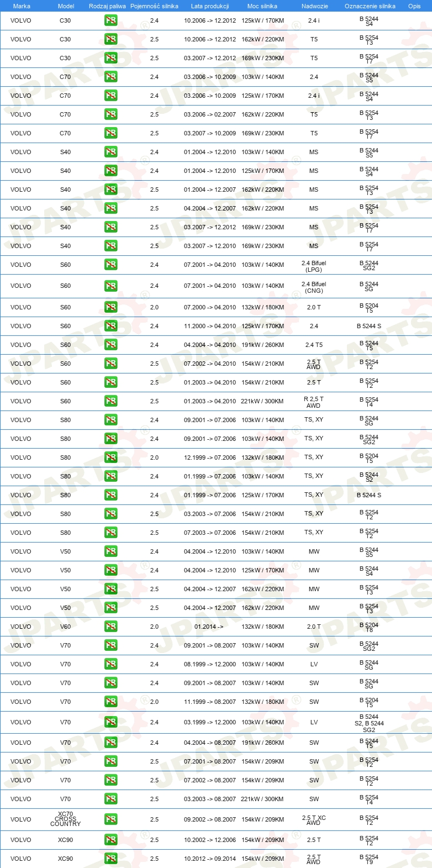Screen dimensions: 432x868
Task: Click fuel icon in S40 103kW / 140KM row
Action: (110, 152)
